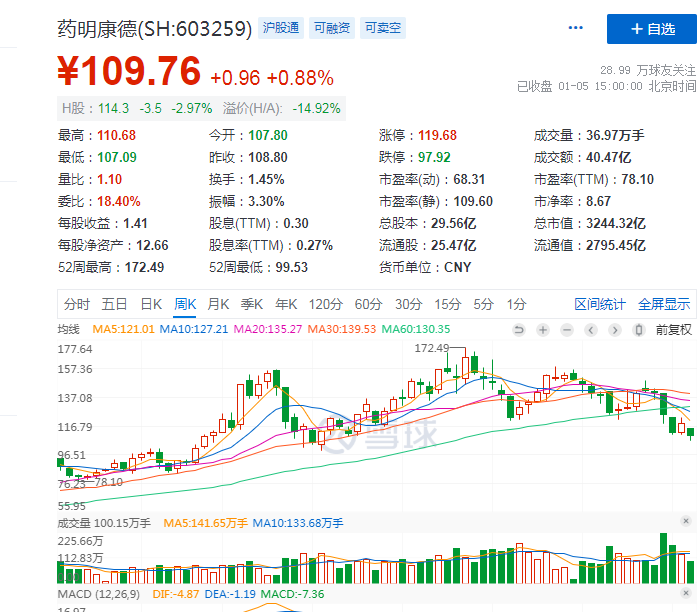Click the DIF:-4.87 MACD value

click(176, 594)
